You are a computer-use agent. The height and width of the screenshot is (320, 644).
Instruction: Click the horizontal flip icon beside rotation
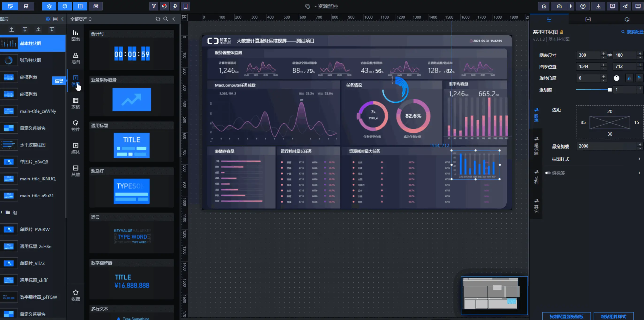629,78
